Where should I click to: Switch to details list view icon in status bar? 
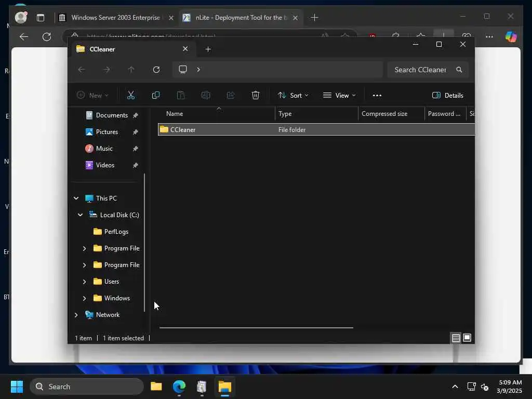tap(456, 338)
